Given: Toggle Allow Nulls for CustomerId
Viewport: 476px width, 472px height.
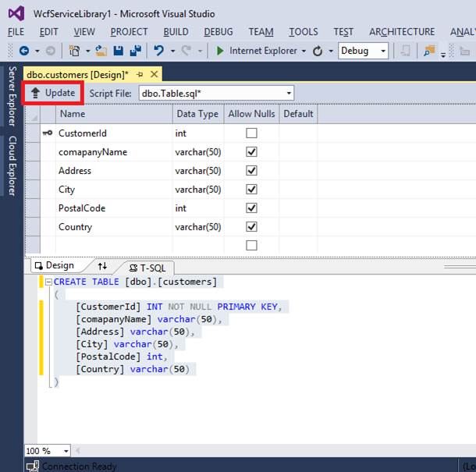Looking at the screenshot, I should point(251,133).
